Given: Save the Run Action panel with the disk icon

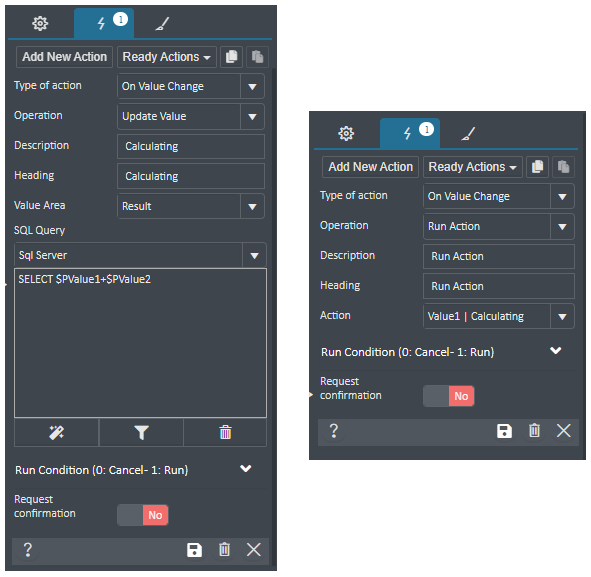Looking at the screenshot, I should click(504, 431).
